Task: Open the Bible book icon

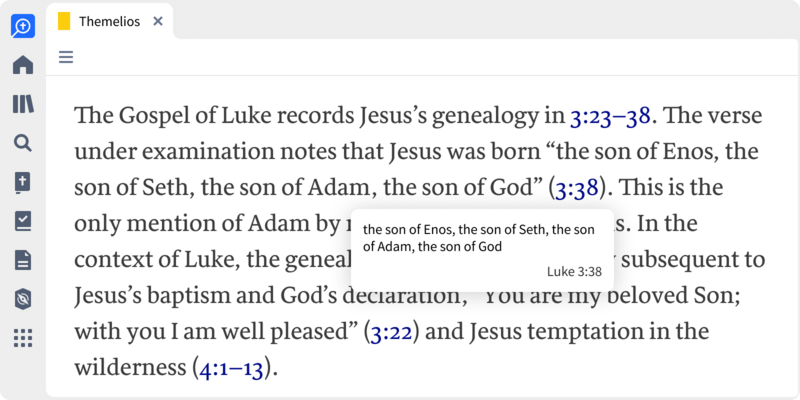Action: tap(23, 182)
